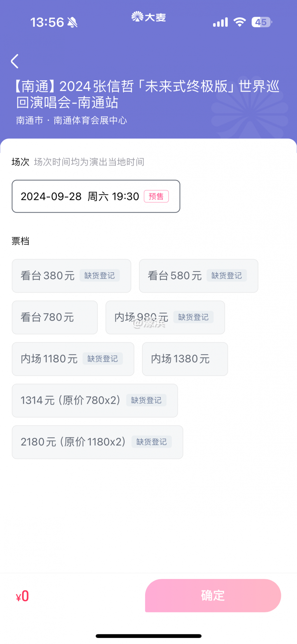Tap the 预售 presale tag
Image resolution: width=297 pixels, height=644 pixels.
(156, 196)
